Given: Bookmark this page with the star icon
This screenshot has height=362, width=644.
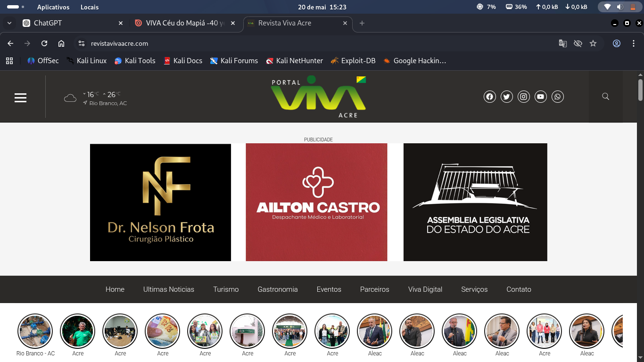Looking at the screenshot, I should point(593,43).
